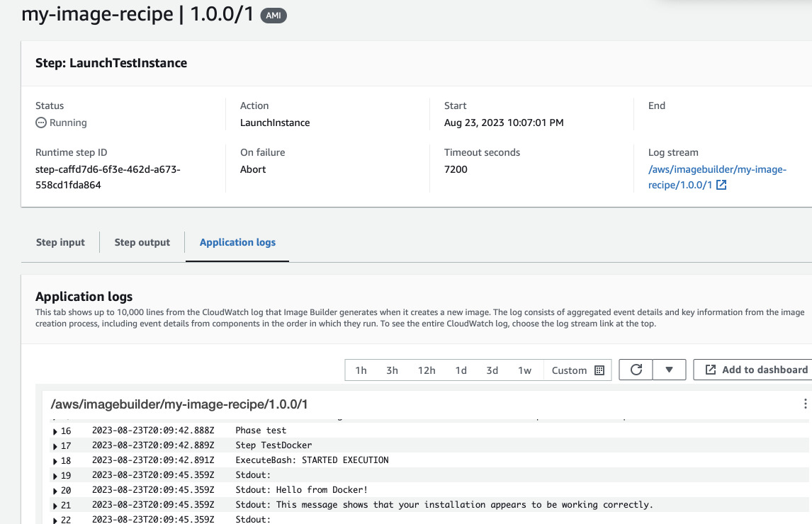
Task: Click log message 'ExecuteBash: STARTED EXECUTION'
Action: point(312,460)
